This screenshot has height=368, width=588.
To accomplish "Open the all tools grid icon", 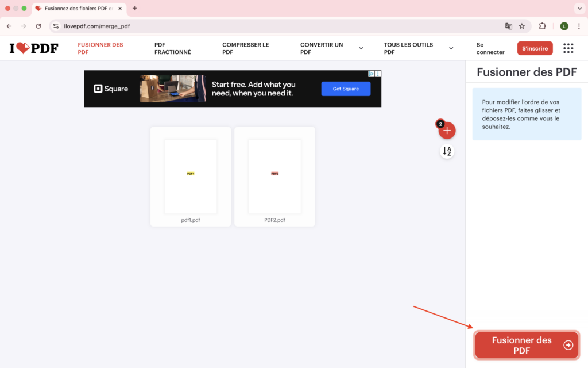I will coord(568,48).
